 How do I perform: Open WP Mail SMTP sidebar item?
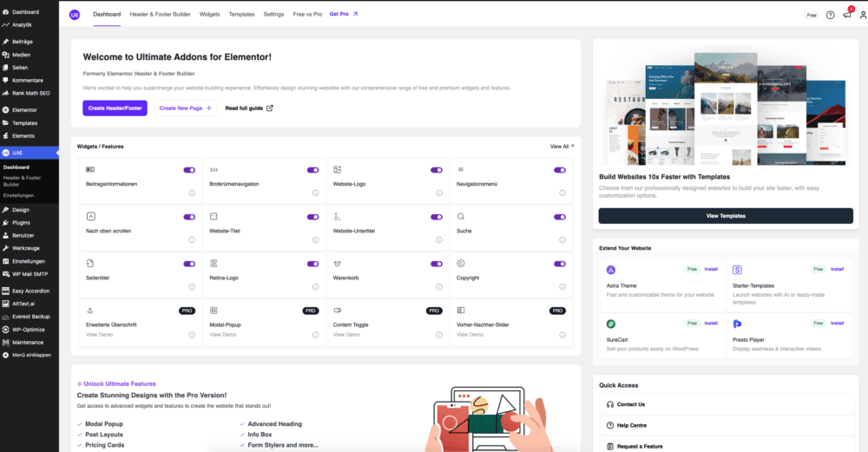tap(30, 274)
